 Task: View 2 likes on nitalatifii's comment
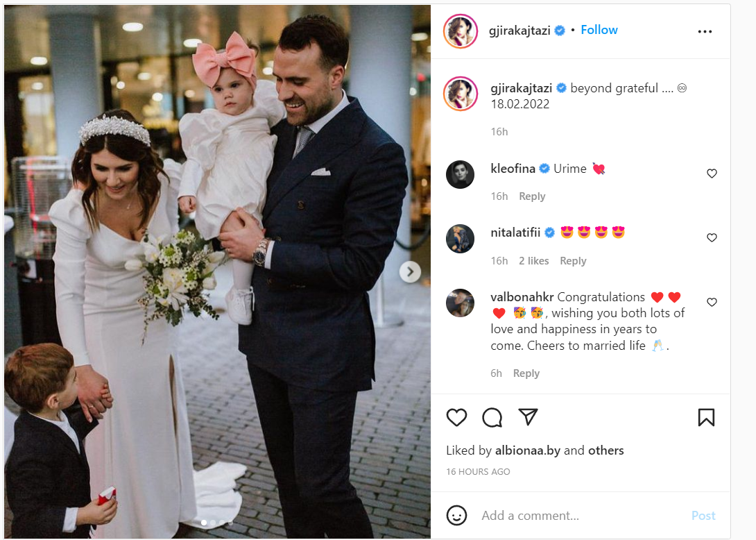click(534, 261)
